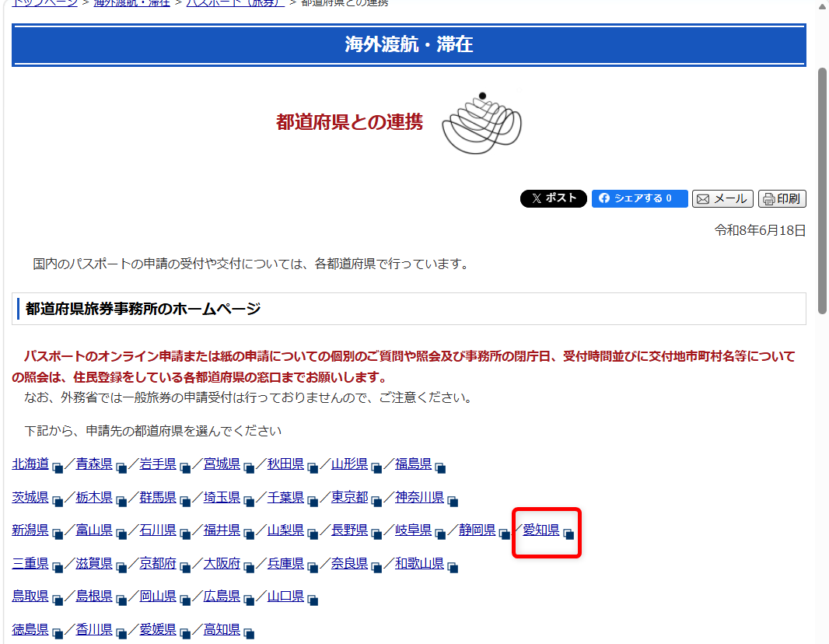Click the page's vertical scrollbar thumb
Screen dimensions: 829x644
[x=822, y=191]
